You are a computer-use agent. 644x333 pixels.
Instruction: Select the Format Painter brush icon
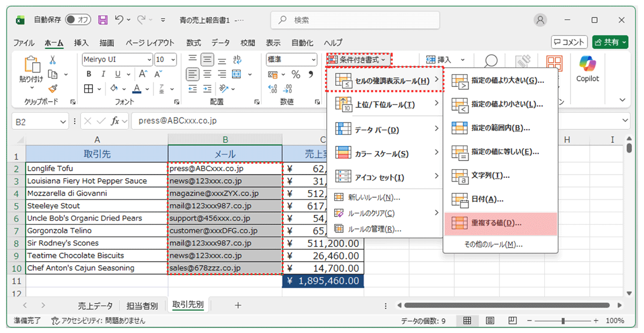53,89
